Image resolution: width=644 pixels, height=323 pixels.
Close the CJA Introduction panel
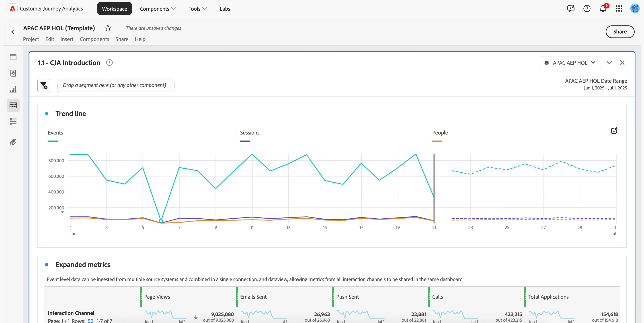click(622, 62)
